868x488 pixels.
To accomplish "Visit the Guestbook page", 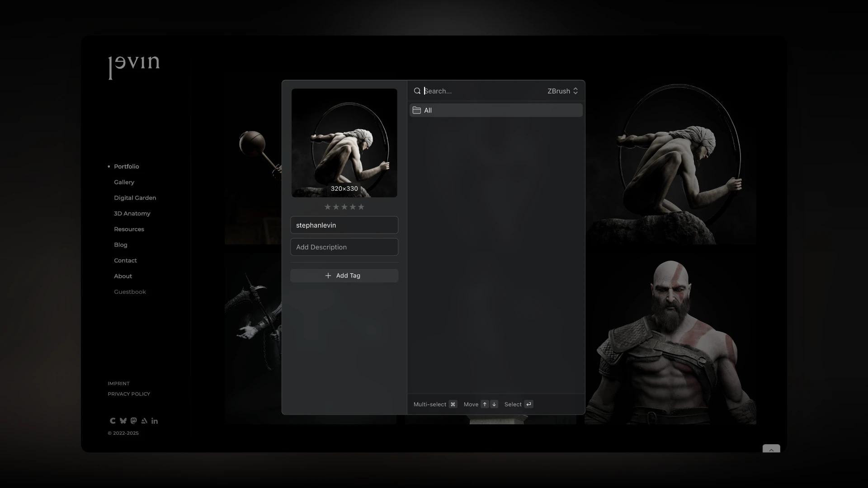I will coord(130,292).
